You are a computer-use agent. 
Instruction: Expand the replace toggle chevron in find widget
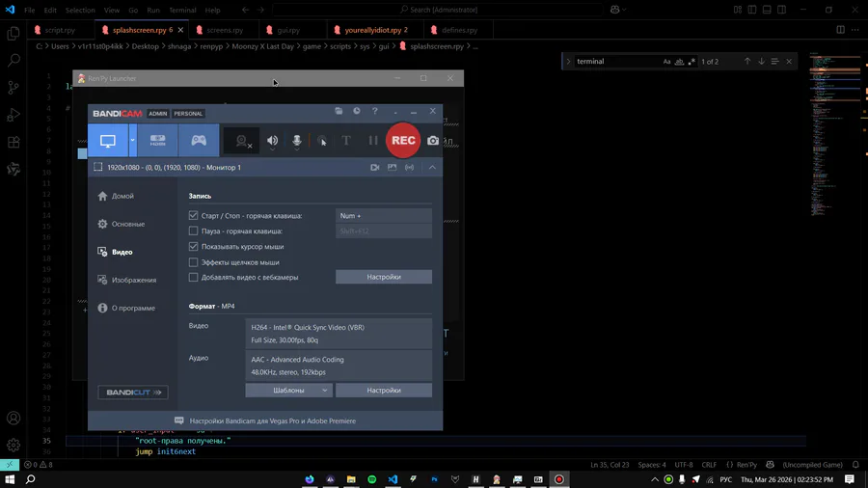pyautogui.click(x=568, y=62)
